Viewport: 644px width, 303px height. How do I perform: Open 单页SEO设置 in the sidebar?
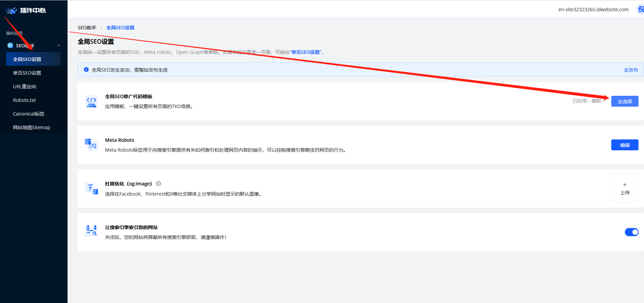(27, 73)
